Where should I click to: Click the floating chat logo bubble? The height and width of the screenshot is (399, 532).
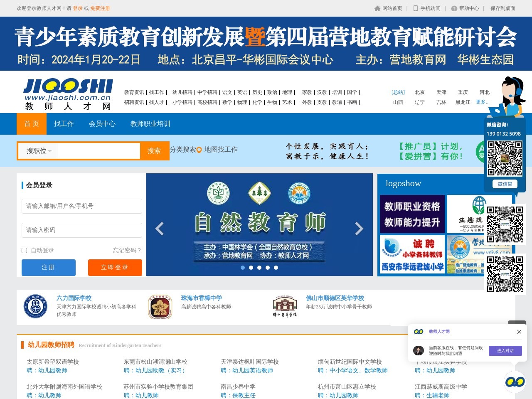(x=515, y=382)
